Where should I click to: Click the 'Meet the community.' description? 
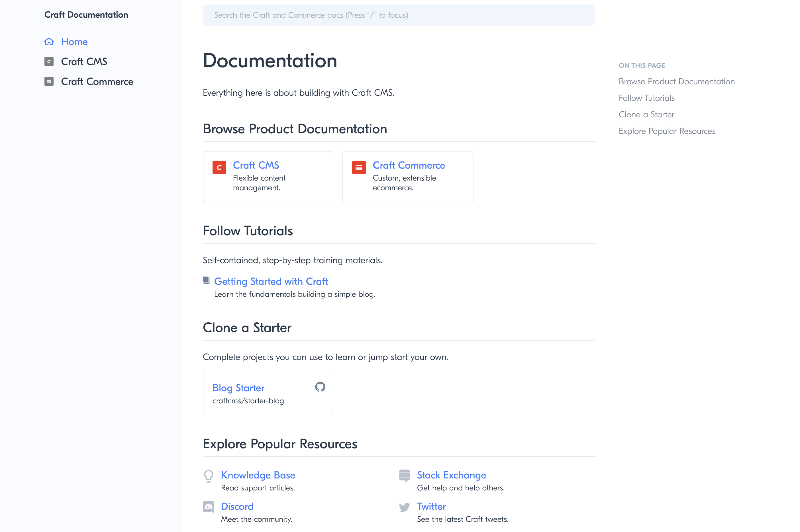coord(257,519)
